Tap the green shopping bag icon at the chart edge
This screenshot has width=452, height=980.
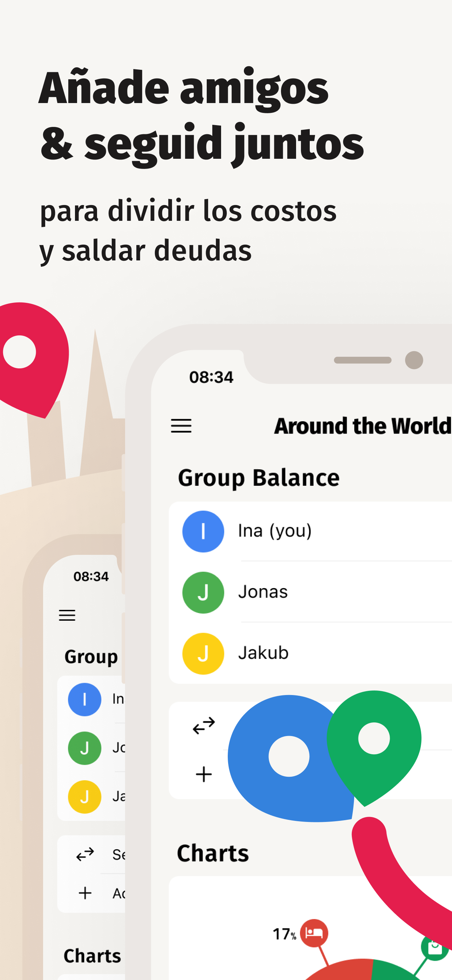click(x=436, y=947)
